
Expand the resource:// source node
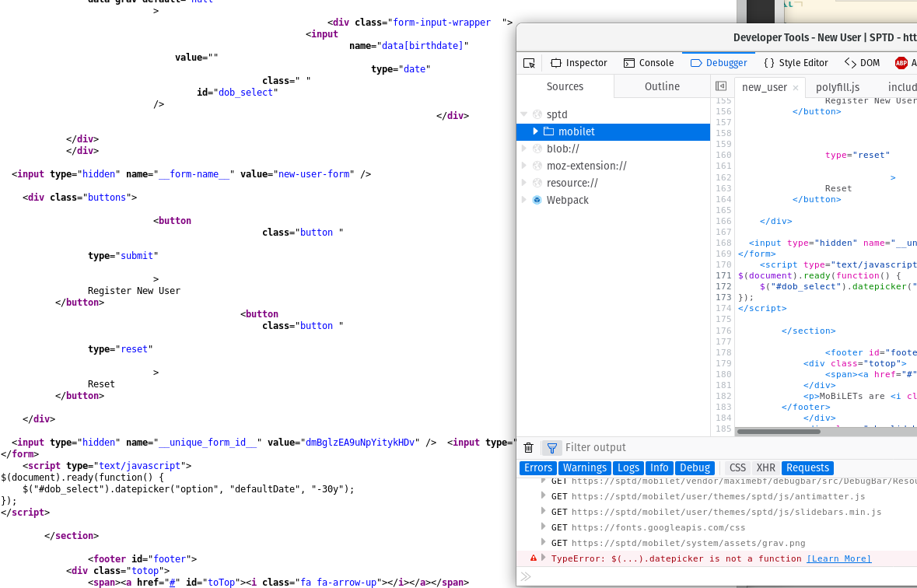click(524, 183)
